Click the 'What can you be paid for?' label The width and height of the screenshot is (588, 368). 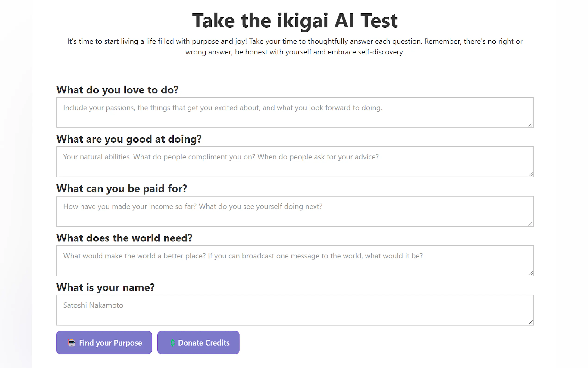coord(122,189)
